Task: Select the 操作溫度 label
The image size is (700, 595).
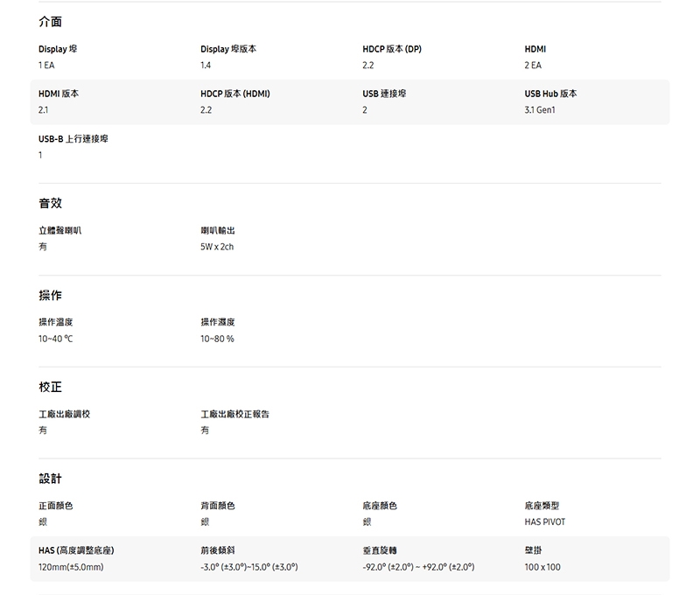Action: tap(55, 322)
